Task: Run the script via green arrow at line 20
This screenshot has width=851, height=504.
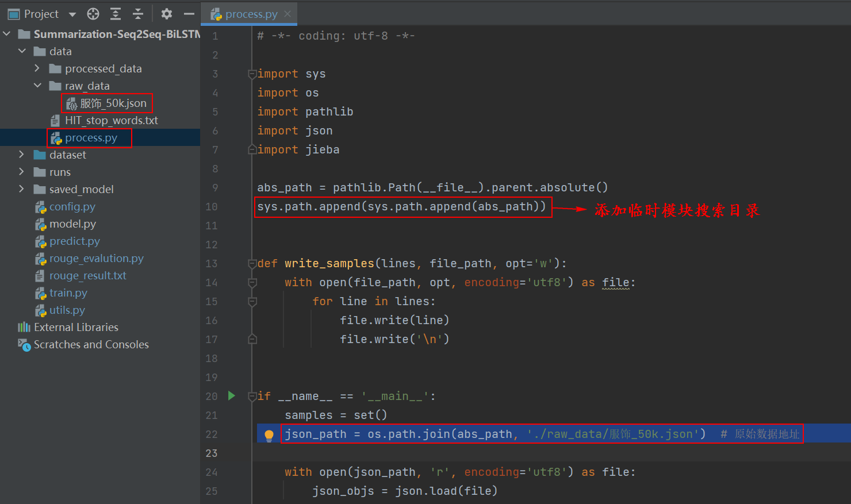Action: click(x=232, y=396)
